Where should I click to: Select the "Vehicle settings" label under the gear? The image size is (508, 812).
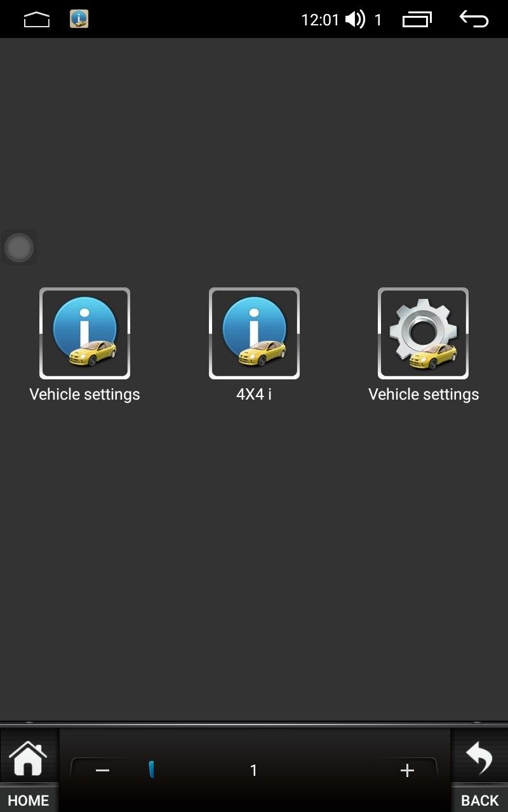point(424,395)
